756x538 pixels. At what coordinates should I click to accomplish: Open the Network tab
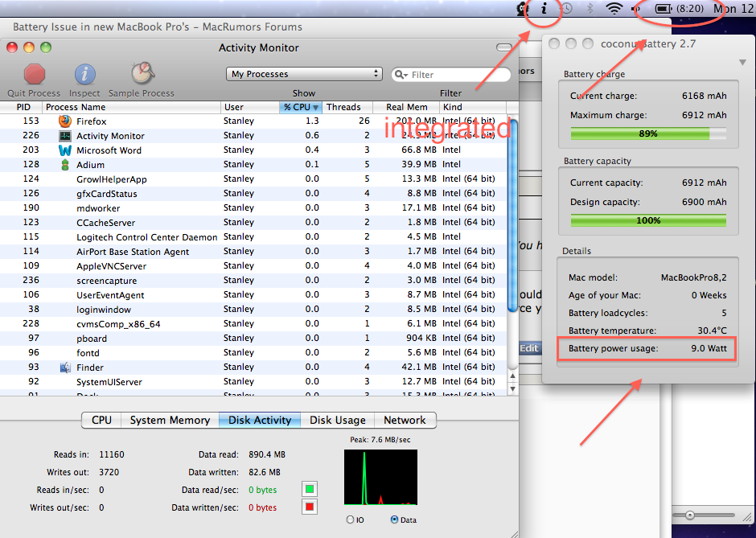coord(405,421)
